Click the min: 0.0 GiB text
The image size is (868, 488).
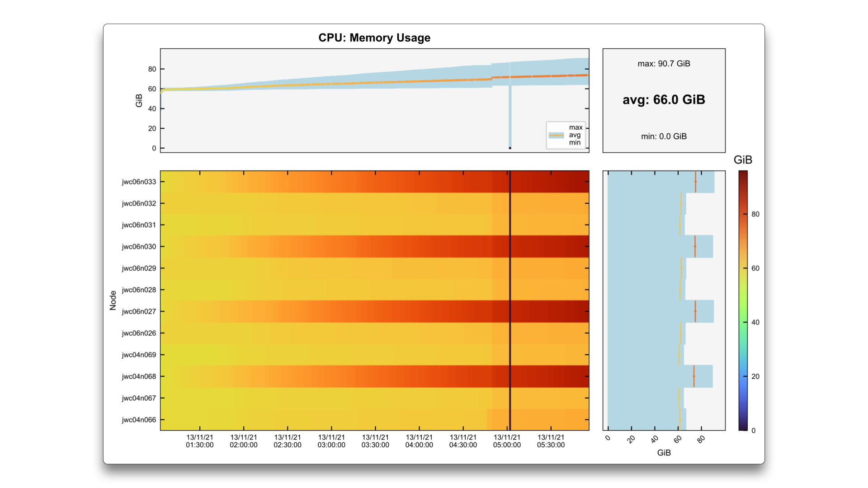[663, 136]
